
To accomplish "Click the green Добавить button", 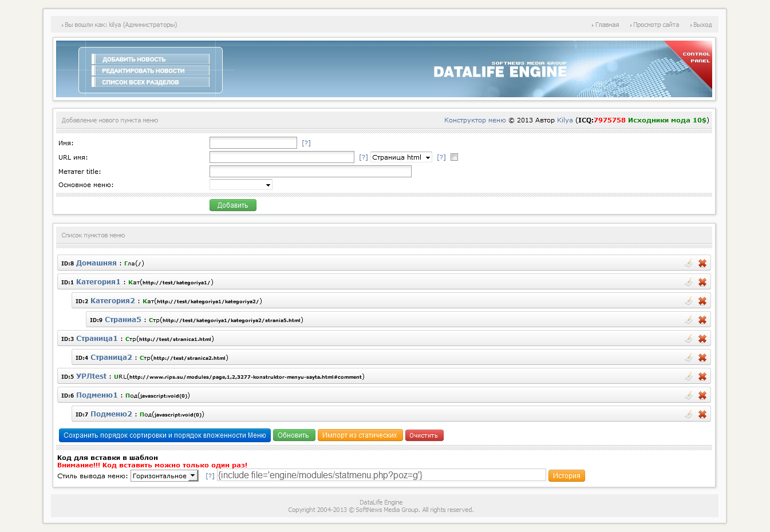I will click(x=233, y=205).
